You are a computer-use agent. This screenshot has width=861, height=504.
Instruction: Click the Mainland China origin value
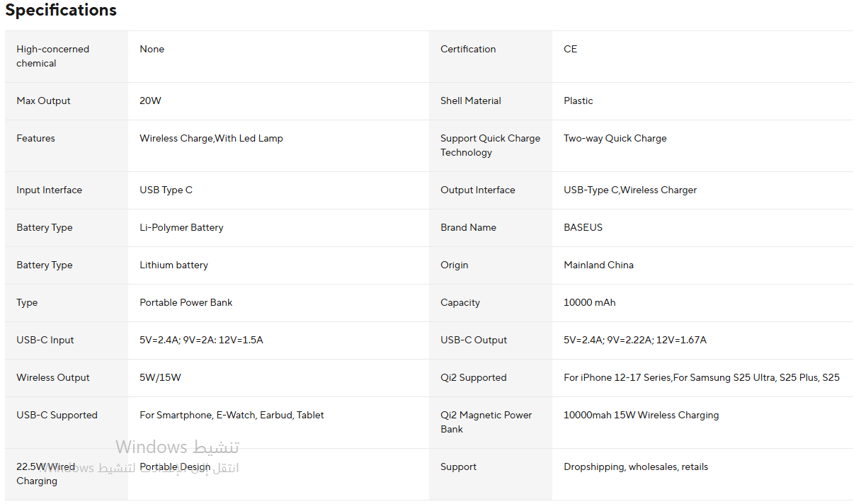point(598,265)
